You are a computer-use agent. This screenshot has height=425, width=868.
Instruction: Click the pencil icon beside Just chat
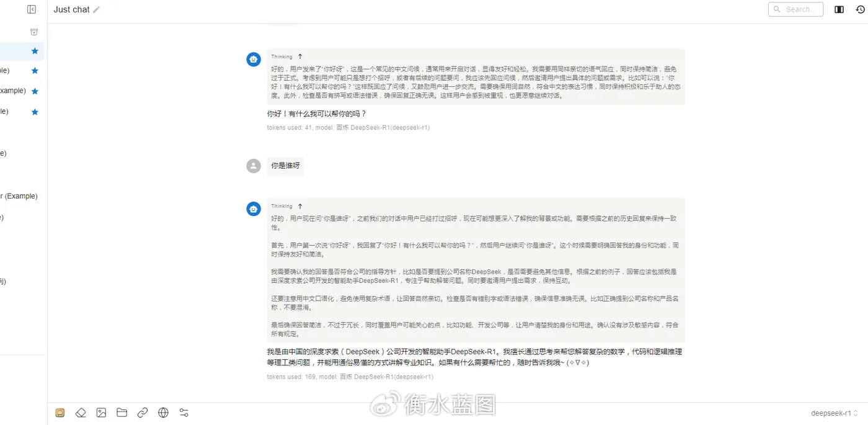coord(96,10)
